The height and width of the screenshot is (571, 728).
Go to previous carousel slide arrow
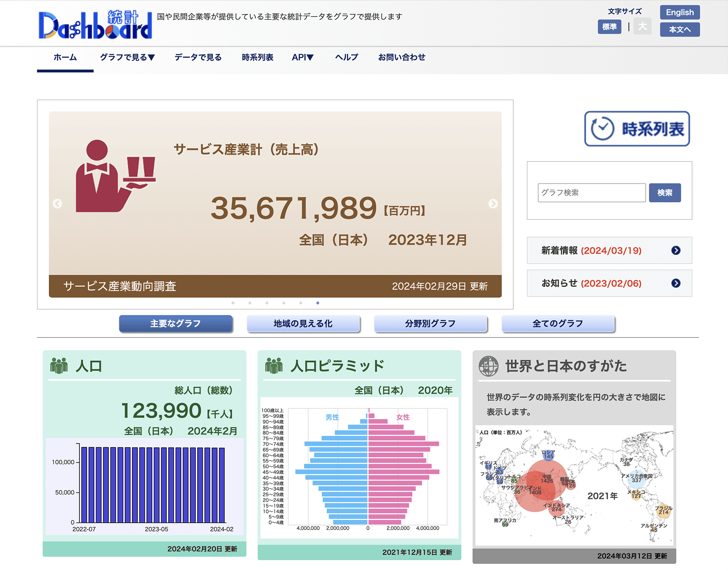[x=57, y=204]
